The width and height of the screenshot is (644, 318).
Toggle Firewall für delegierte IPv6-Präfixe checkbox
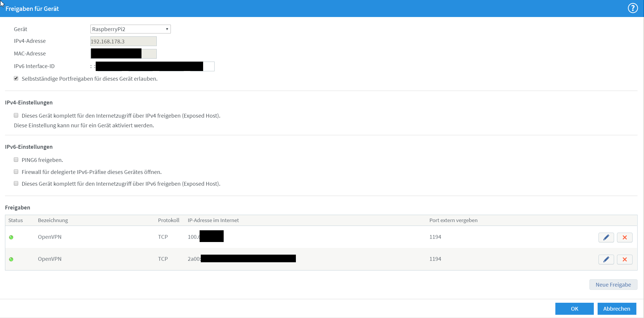point(16,172)
